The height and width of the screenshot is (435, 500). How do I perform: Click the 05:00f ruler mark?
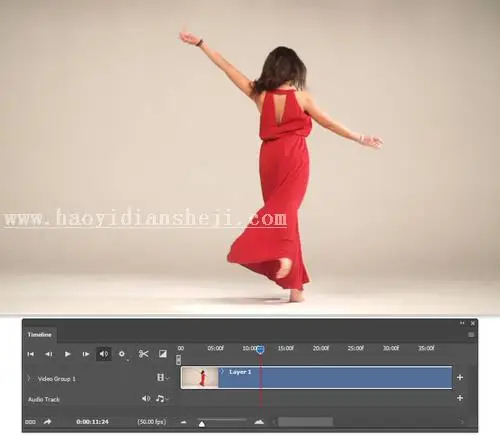click(215, 348)
